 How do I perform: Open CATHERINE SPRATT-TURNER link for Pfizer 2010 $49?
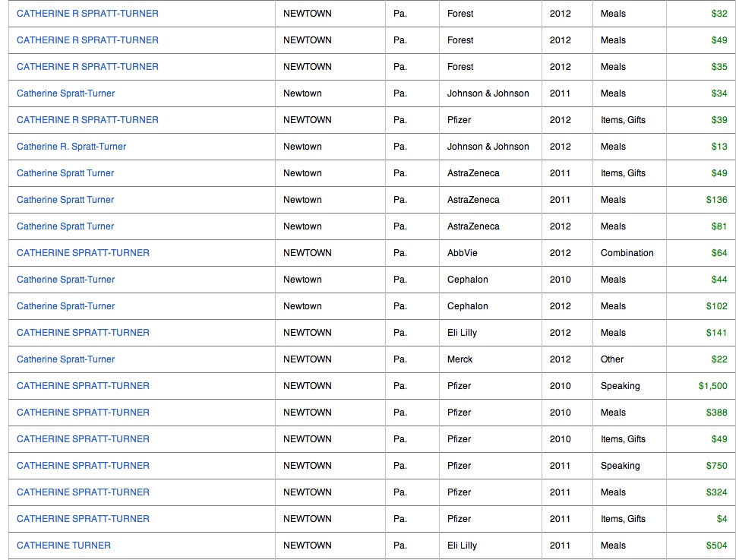(83, 439)
